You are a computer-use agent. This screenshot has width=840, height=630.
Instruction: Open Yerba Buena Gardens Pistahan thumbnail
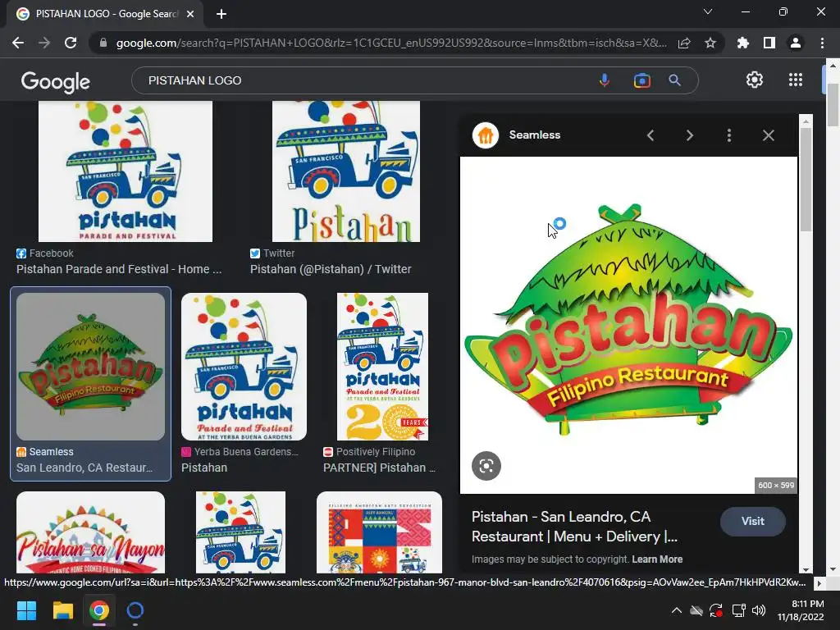click(x=244, y=367)
